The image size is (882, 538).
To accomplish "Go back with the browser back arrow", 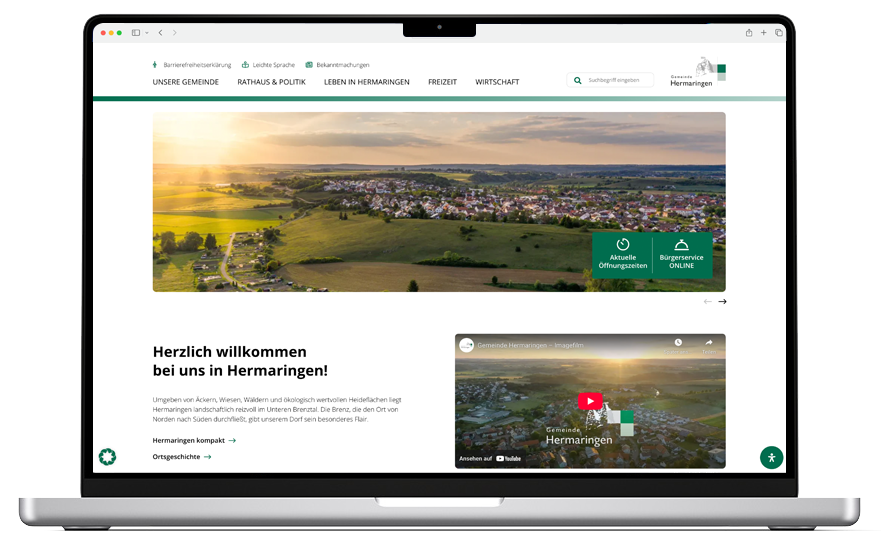I will pos(160,33).
